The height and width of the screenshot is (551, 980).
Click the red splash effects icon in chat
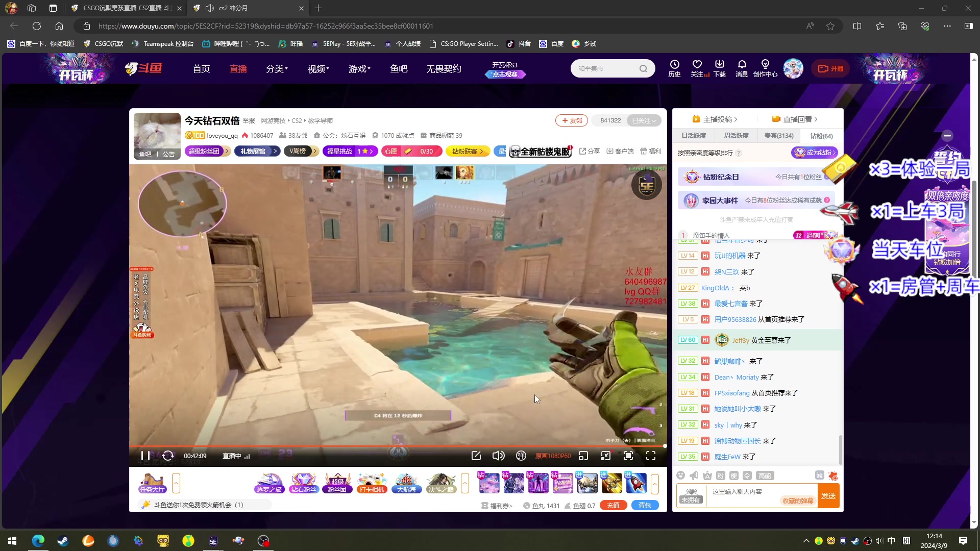[x=832, y=475]
